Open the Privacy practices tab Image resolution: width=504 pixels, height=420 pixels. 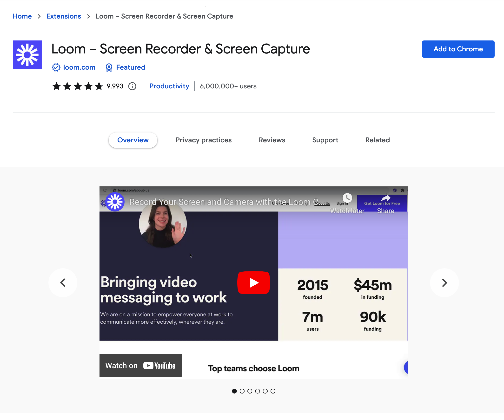click(x=204, y=140)
